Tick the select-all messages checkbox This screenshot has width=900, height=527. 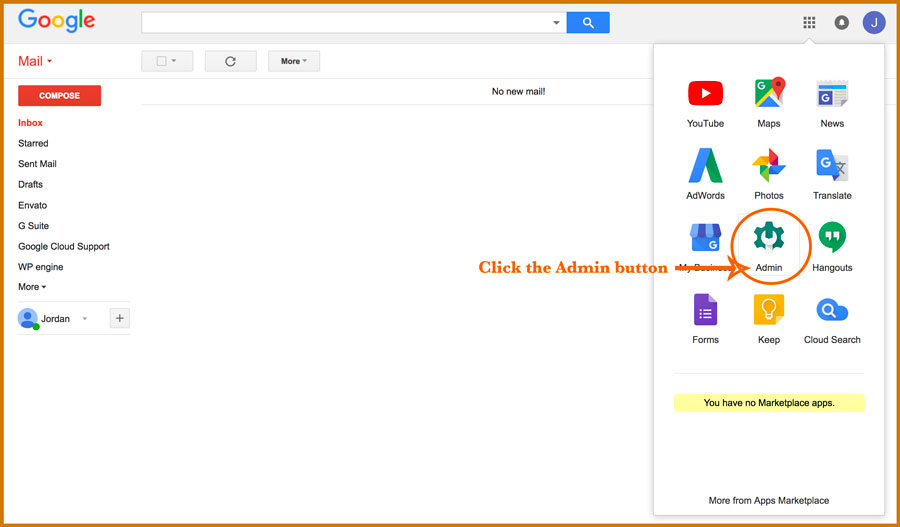click(162, 61)
